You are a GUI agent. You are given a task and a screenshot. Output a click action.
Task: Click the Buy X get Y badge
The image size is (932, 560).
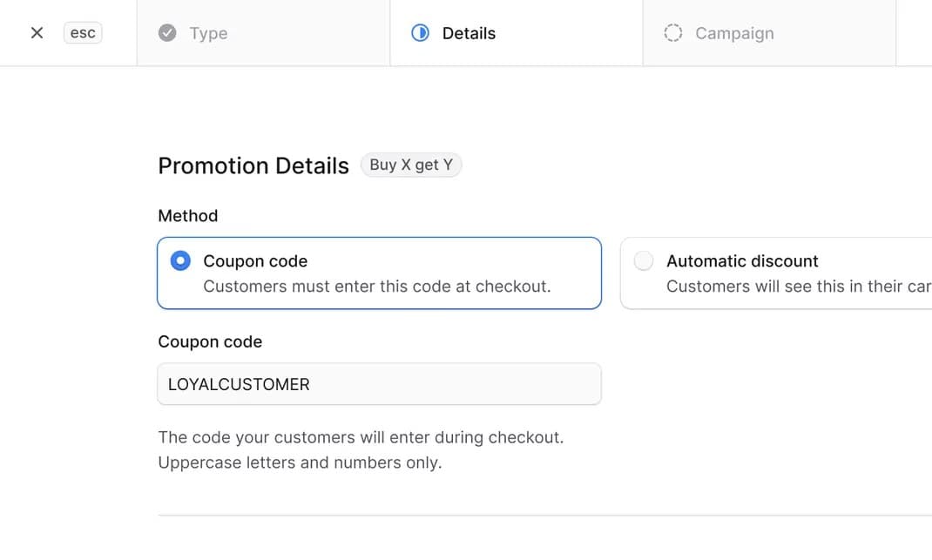pos(410,165)
